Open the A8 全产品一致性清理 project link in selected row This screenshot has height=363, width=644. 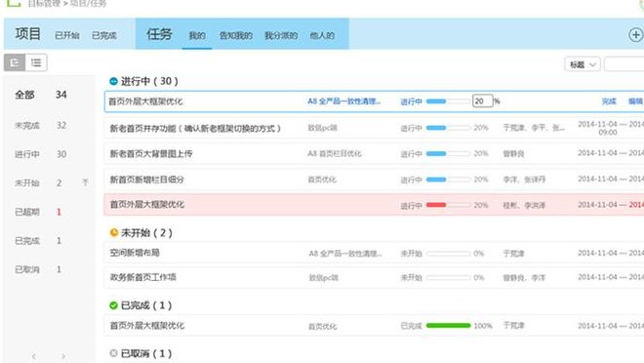pos(344,101)
